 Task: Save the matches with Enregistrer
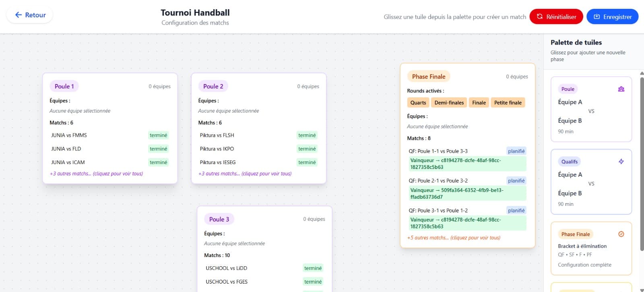[x=612, y=16]
